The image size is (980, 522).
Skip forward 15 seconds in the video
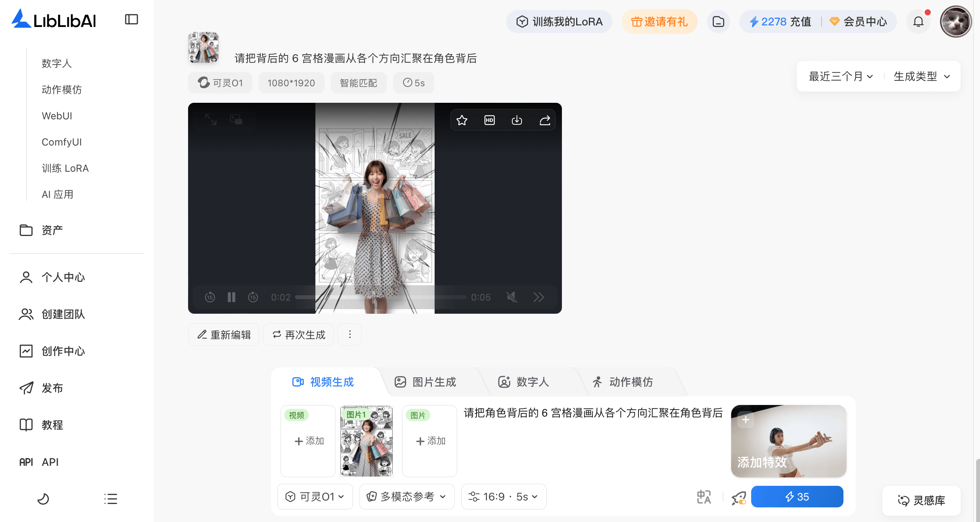[x=253, y=297]
